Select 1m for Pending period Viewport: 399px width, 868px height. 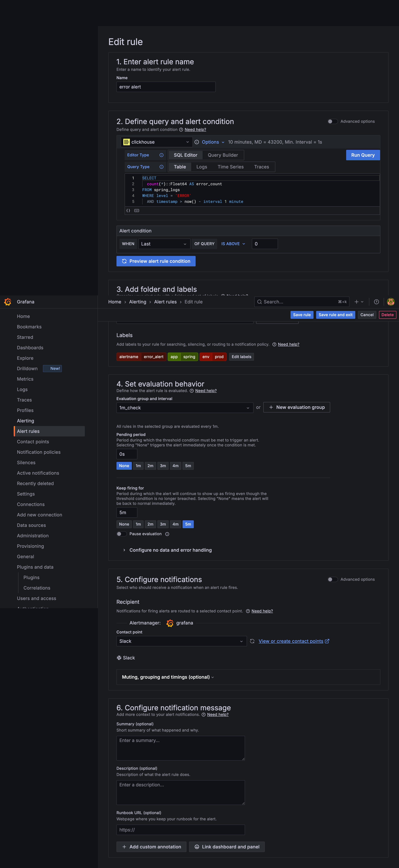tap(138, 466)
